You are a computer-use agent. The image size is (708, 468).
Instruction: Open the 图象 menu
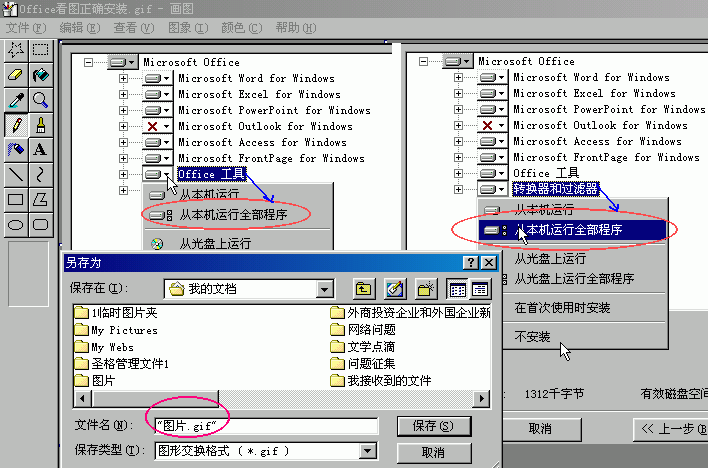click(188, 28)
